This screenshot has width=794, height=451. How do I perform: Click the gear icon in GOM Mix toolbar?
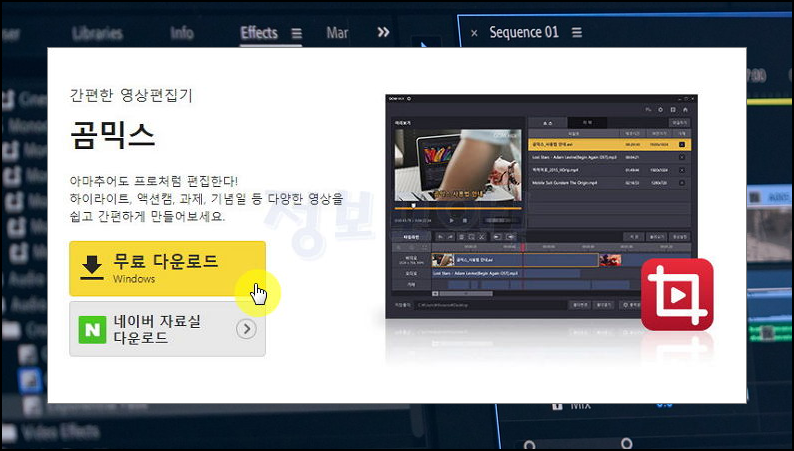[x=660, y=109]
